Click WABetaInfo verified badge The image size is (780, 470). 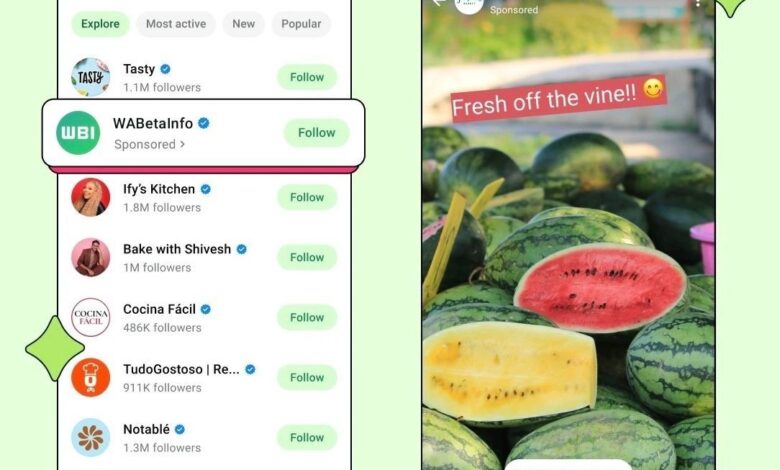click(x=203, y=123)
